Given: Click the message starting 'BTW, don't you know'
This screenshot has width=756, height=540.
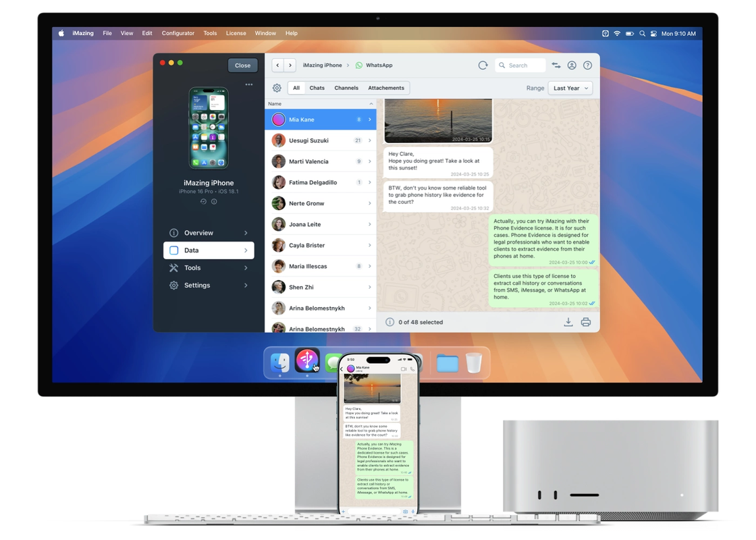Looking at the screenshot, I should 438,196.
